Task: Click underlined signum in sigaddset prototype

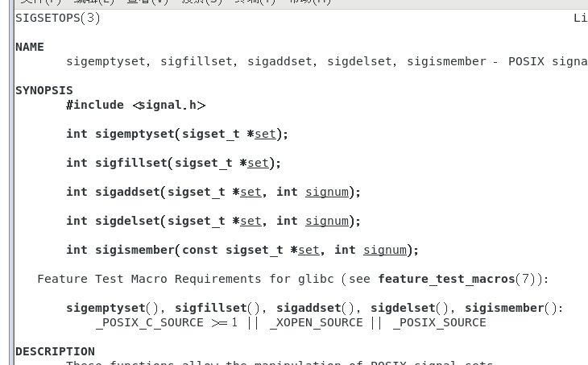Action: coord(327,192)
